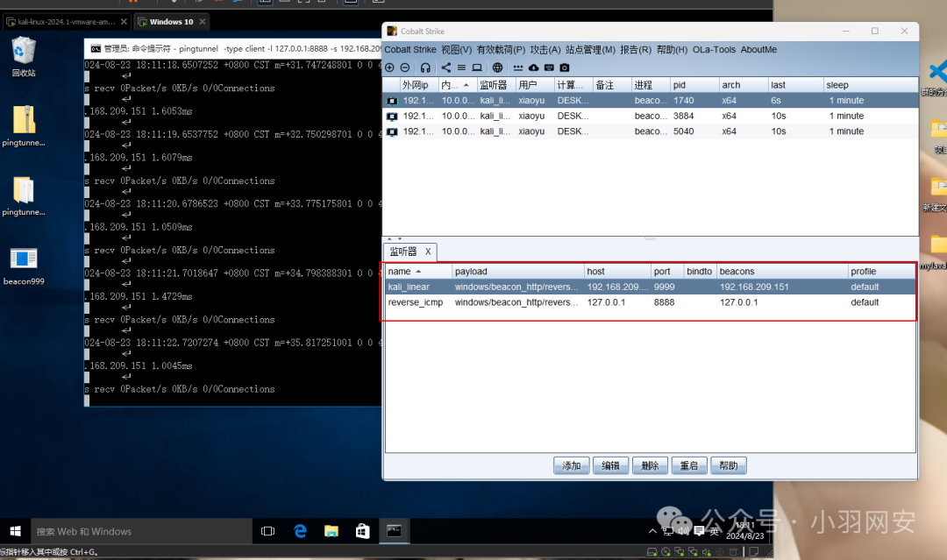The width and height of the screenshot is (947, 560).
Task: Select the reverse_icmp listener row
Action: [651, 302]
